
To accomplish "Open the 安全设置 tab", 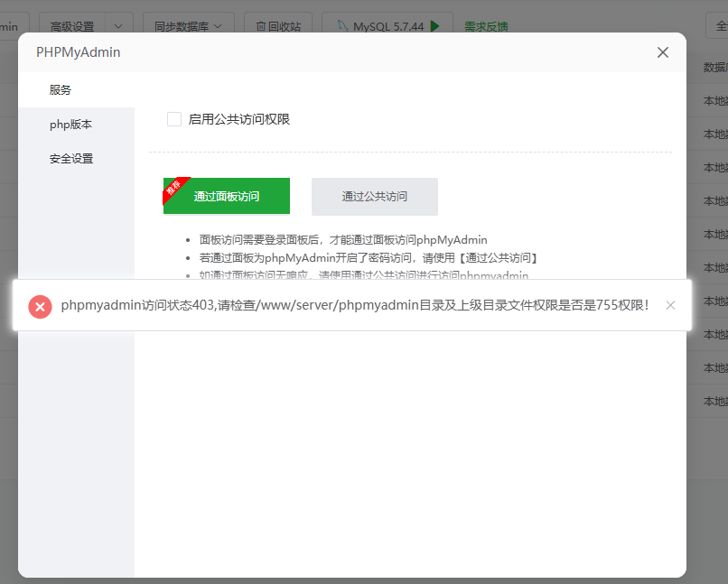I will tap(71, 159).
